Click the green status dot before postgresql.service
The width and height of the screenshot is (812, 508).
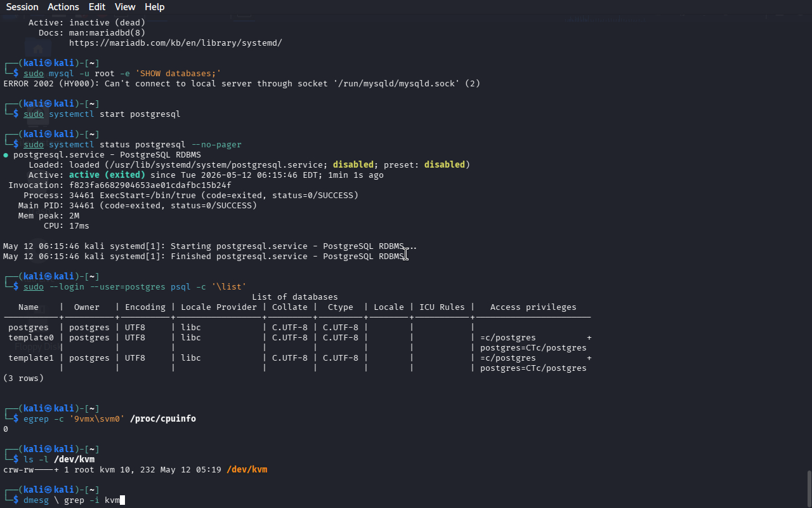pos(6,155)
